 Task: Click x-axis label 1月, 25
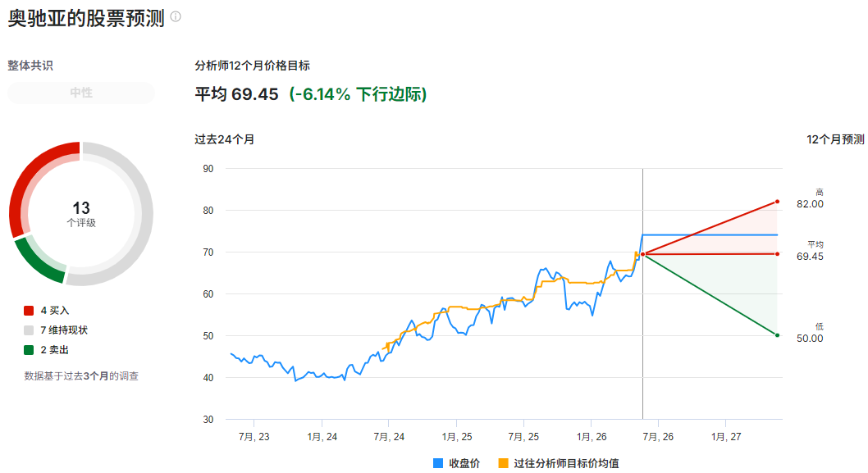pos(457,437)
